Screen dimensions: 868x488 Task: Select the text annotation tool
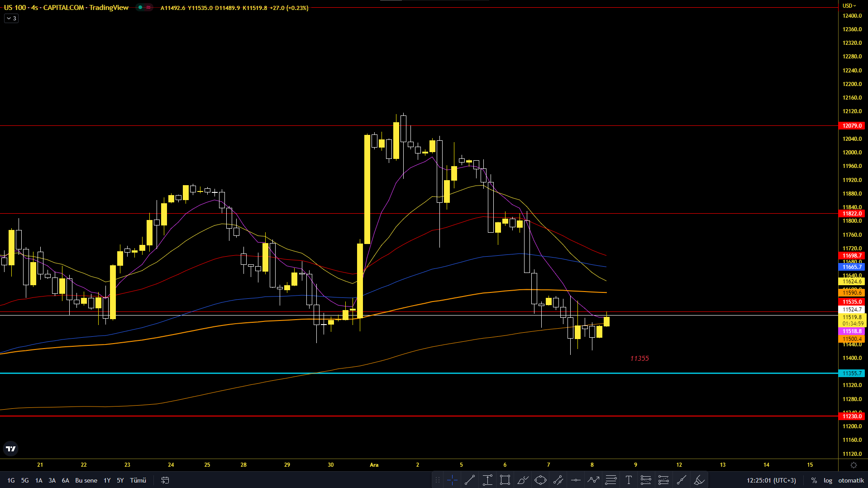(629, 480)
